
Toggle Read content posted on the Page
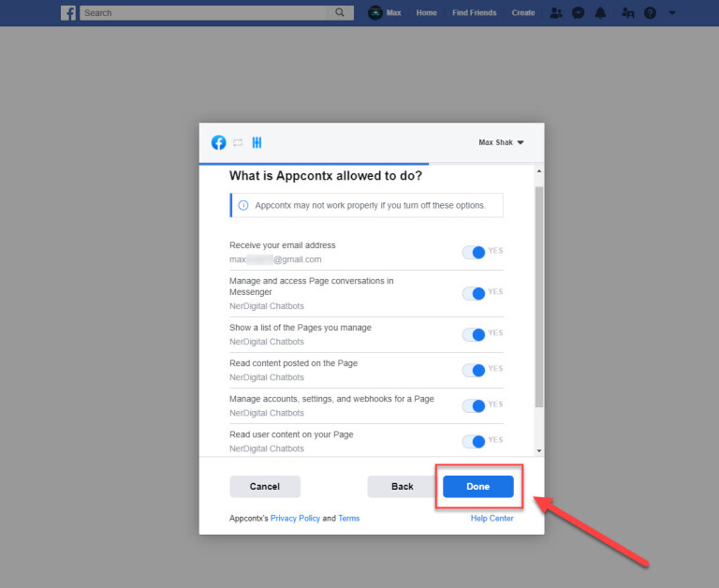[474, 370]
